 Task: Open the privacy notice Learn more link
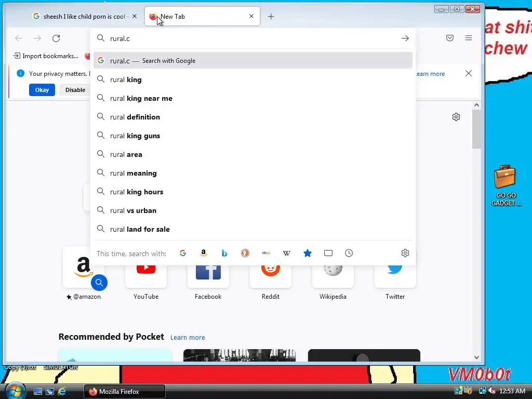pos(430,74)
